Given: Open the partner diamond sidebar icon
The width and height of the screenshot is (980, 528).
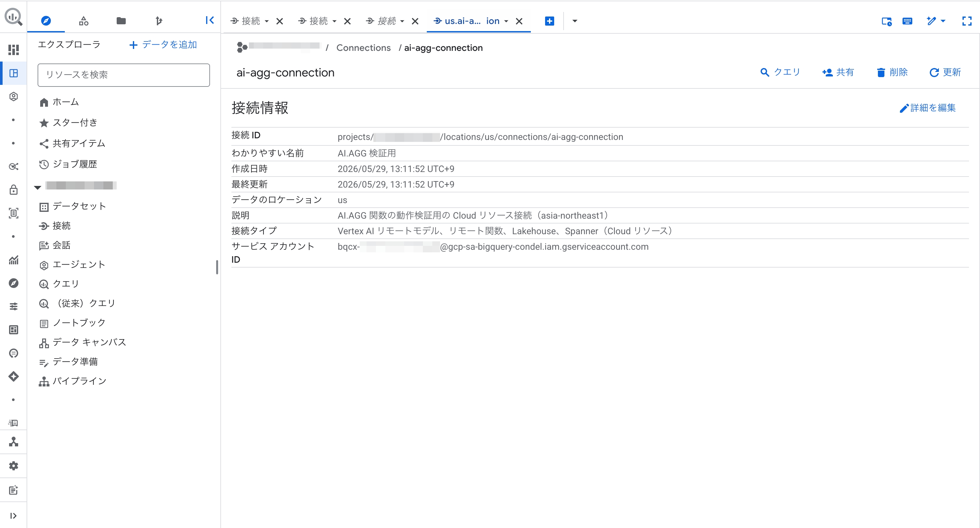Looking at the screenshot, I should click(x=13, y=376).
